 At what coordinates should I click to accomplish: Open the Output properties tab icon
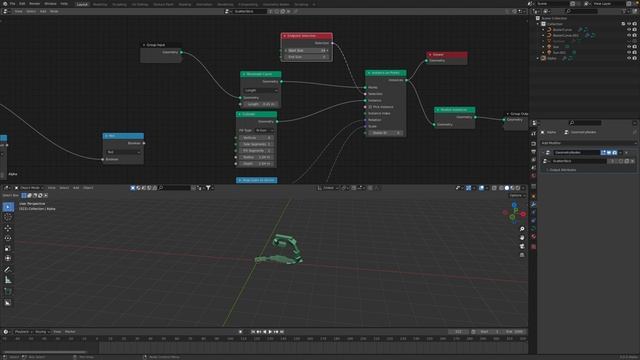point(533,152)
